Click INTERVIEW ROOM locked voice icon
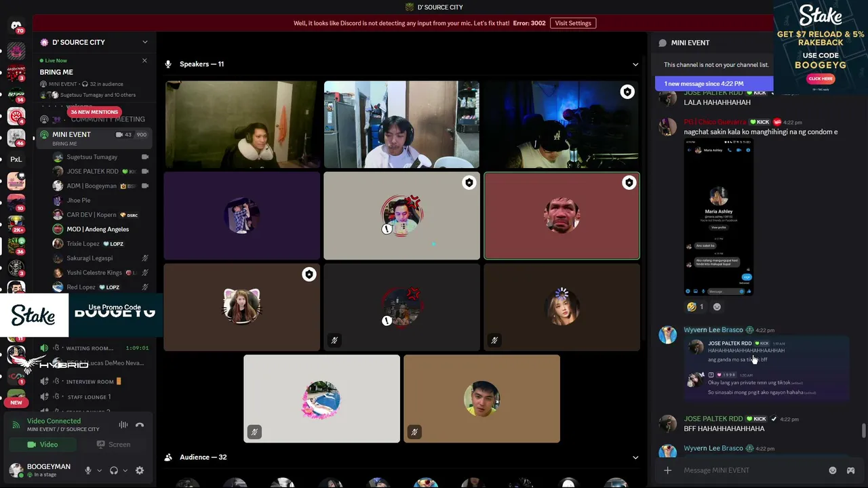The image size is (868, 488). [44, 382]
